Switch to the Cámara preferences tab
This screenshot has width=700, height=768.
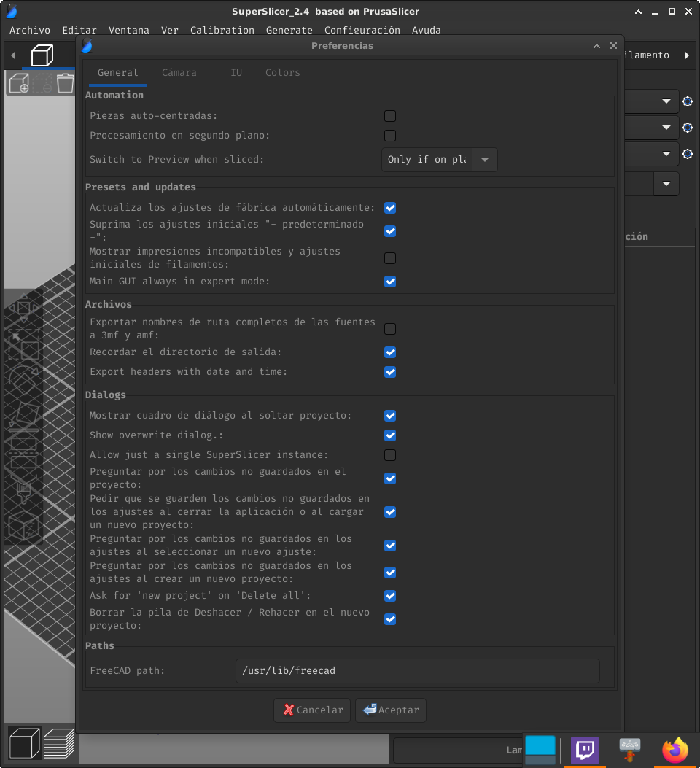[x=179, y=73]
